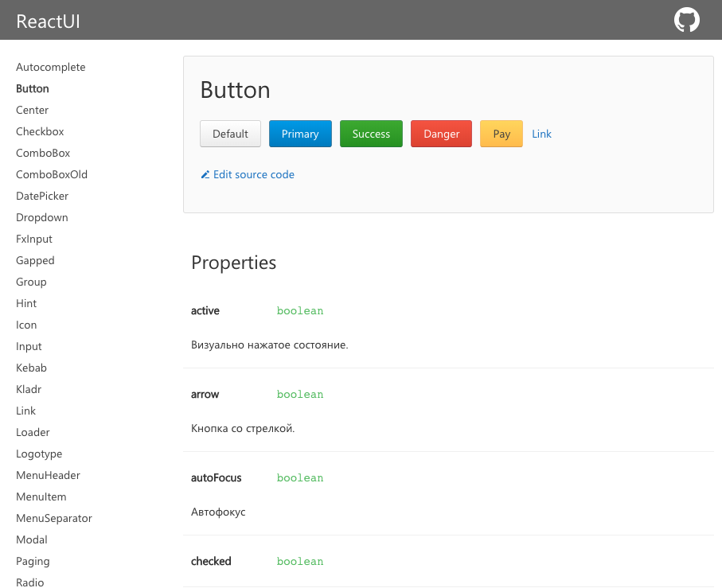This screenshot has width=722, height=588.
Task: Click the arrow property name
Action: 205,395
